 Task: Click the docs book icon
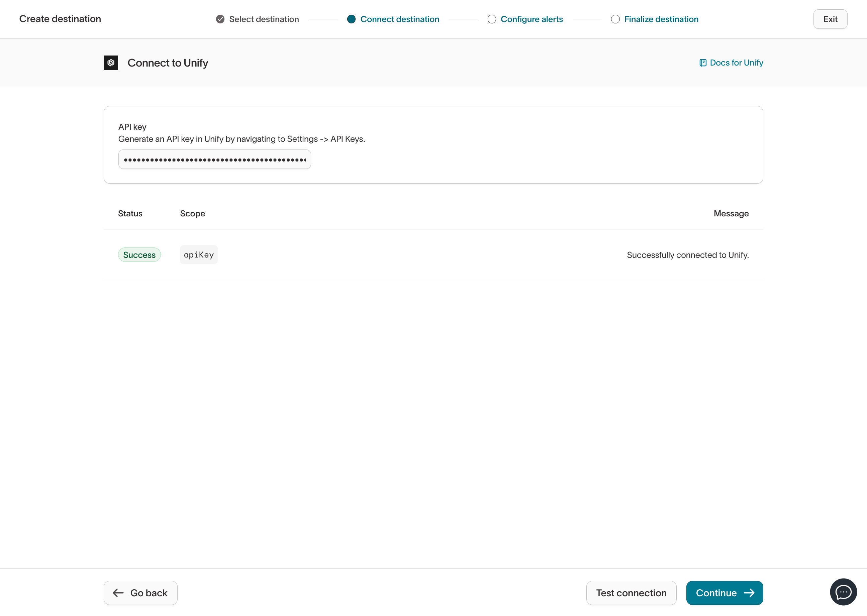click(703, 63)
